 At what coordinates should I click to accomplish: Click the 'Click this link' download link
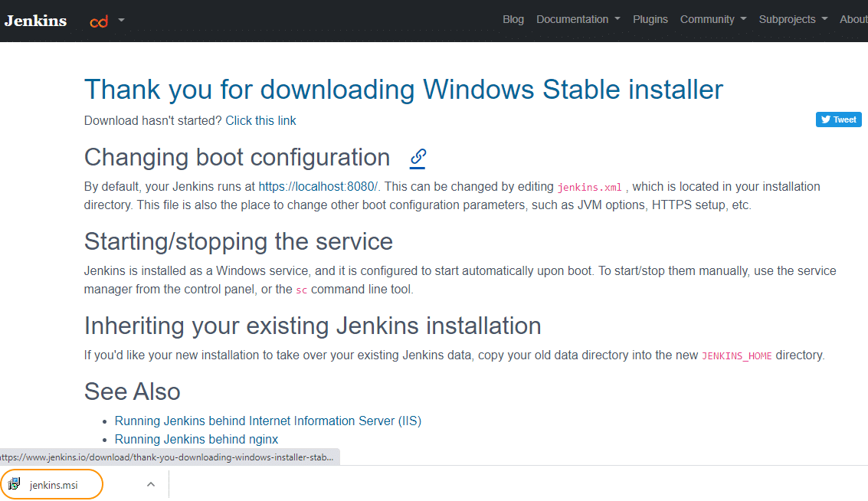tap(260, 121)
